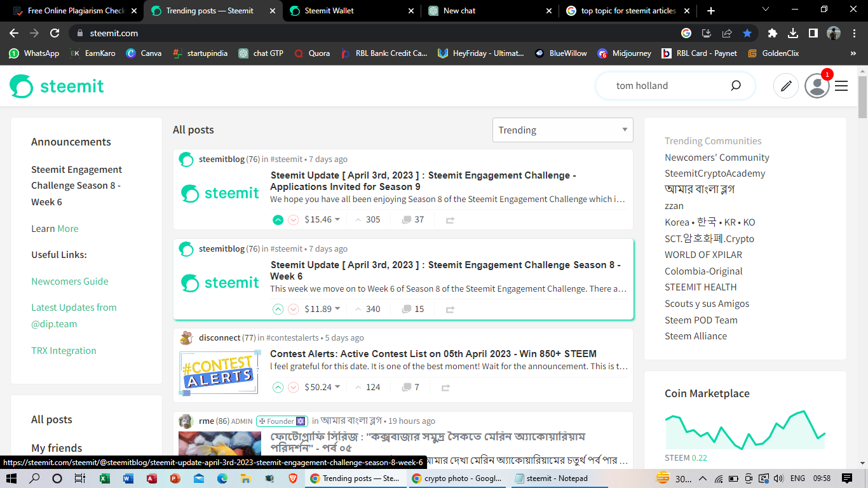Screen dimensions: 868x488
Task: Open the TRX Integration link
Action: [x=64, y=350]
